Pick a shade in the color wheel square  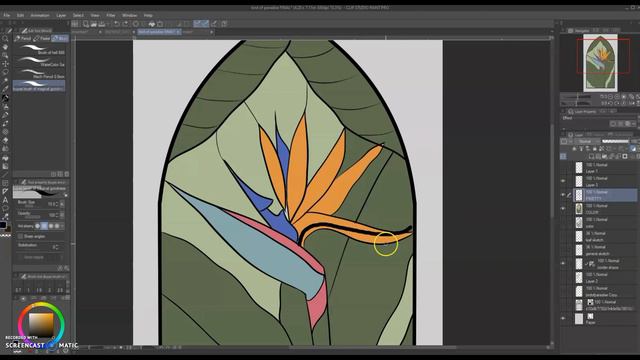pos(41,324)
